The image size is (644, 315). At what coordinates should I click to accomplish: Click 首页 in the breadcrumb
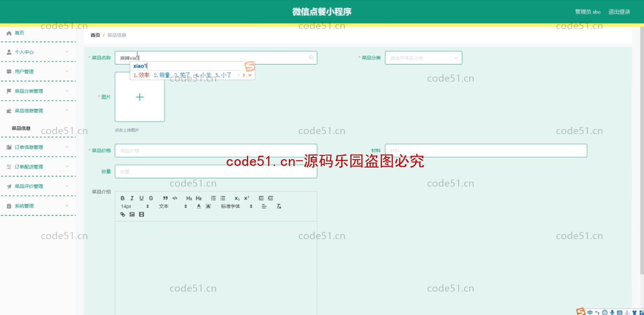[95, 35]
